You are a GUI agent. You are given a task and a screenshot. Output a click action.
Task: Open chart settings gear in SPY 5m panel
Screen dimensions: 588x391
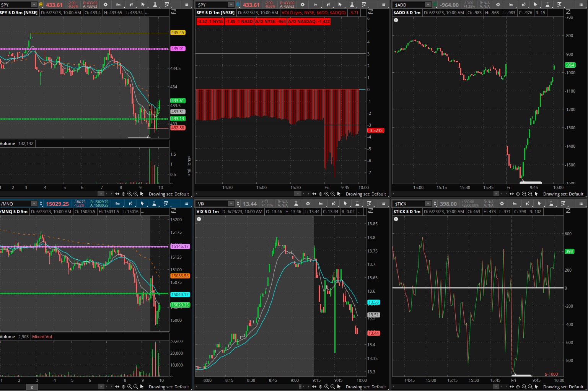106,5
